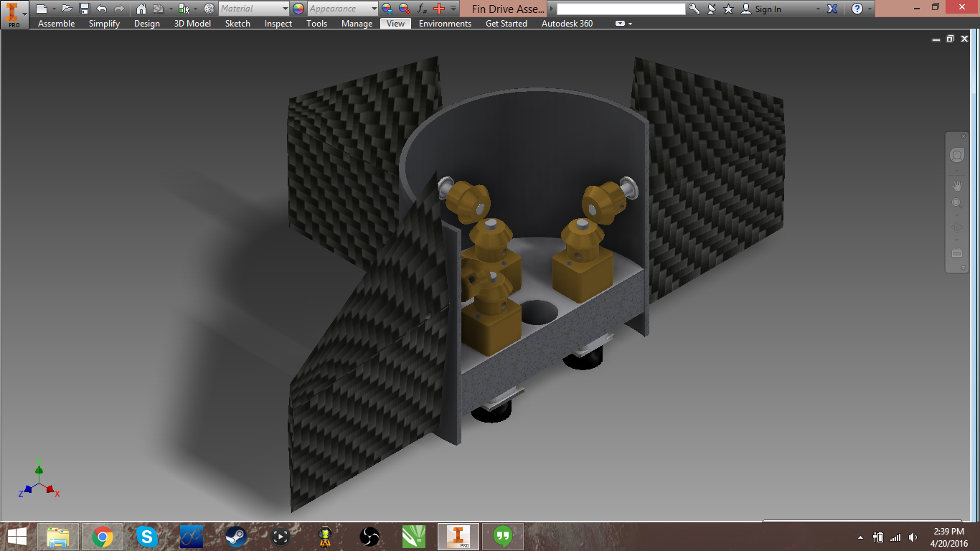
Task: Select the Sketch ribbon tab
Action: tap(238, 24)
